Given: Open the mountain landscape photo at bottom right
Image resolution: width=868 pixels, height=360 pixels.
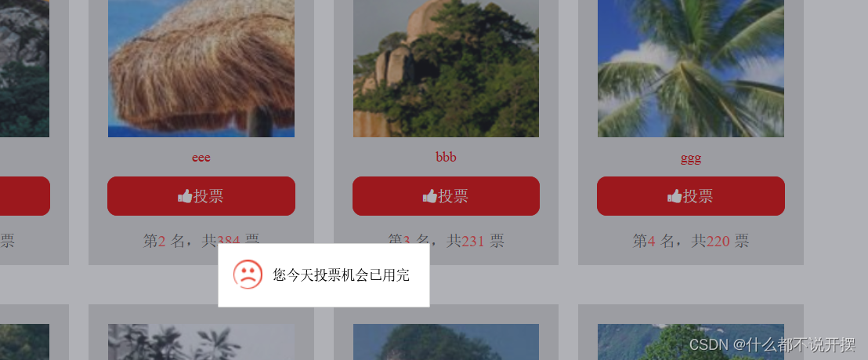Looking at the screenshot, I should (691, 342).
